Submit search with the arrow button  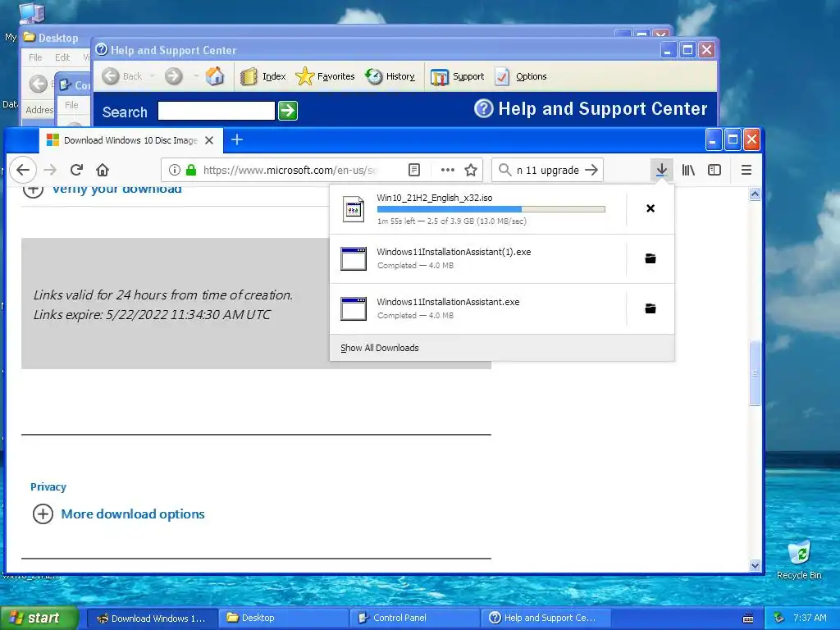pos(591,171)
